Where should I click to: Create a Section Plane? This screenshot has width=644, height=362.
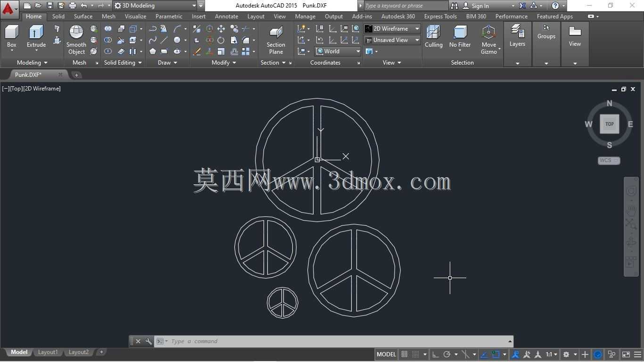pos(276,40)
